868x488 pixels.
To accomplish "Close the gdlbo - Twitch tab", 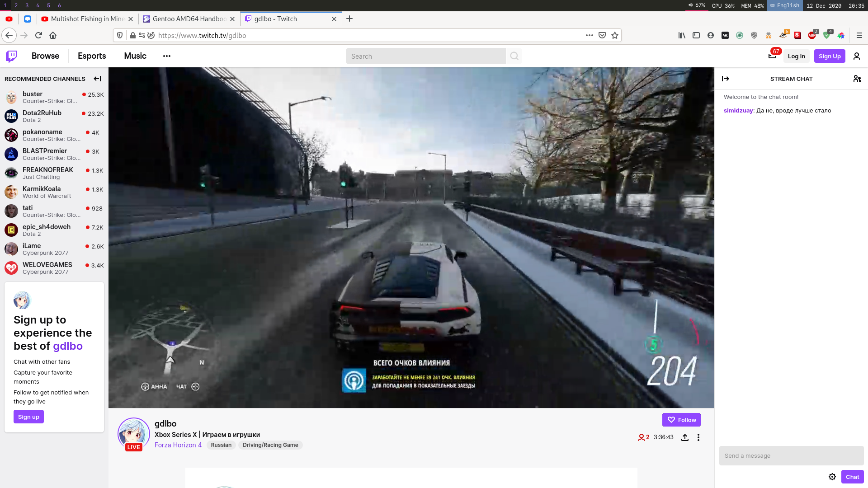I will pyautogui.click(x=334, y=19).
